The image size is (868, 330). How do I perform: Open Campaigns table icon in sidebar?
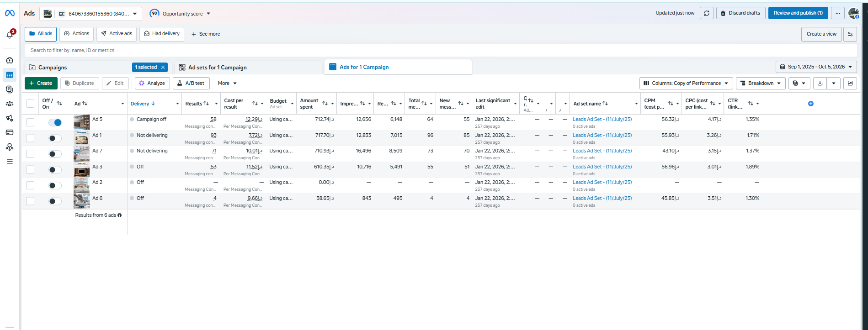[x=10, y=75]
